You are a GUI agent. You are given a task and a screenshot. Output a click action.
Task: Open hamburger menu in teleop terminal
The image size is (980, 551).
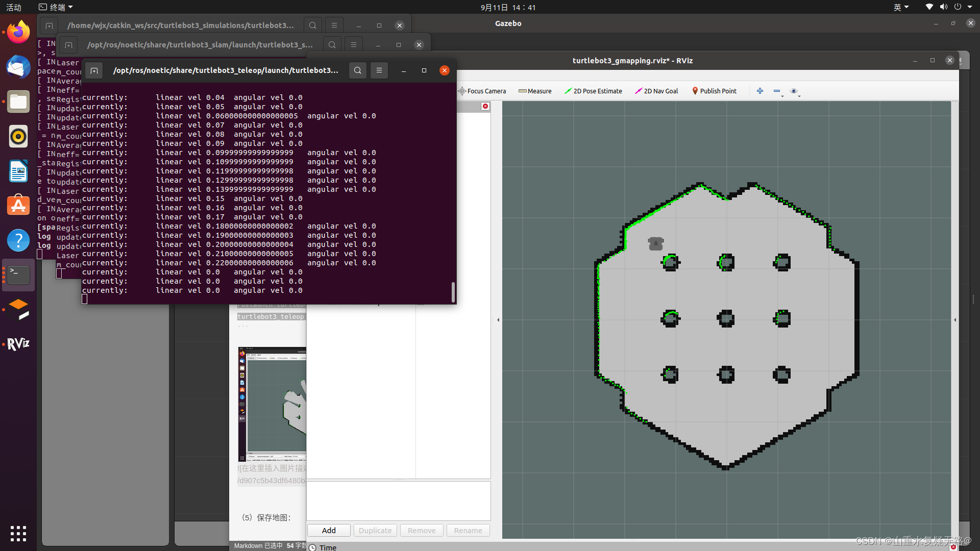tap(379, 70)
